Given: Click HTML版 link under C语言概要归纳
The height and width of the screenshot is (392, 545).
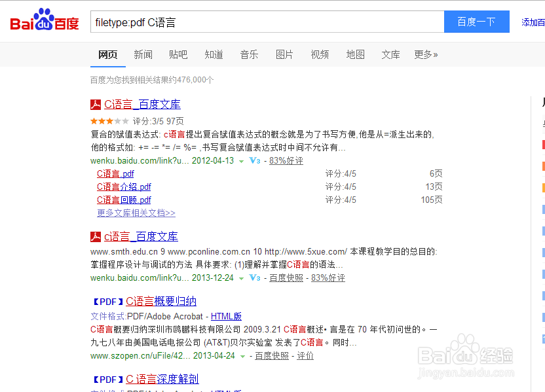Looking at the screenshot, I should 226,316.
